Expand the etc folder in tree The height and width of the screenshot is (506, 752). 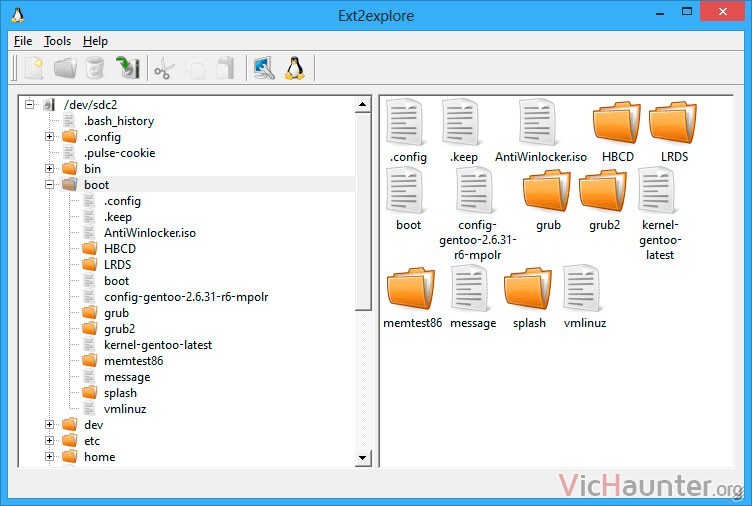(x=49, y=440)
